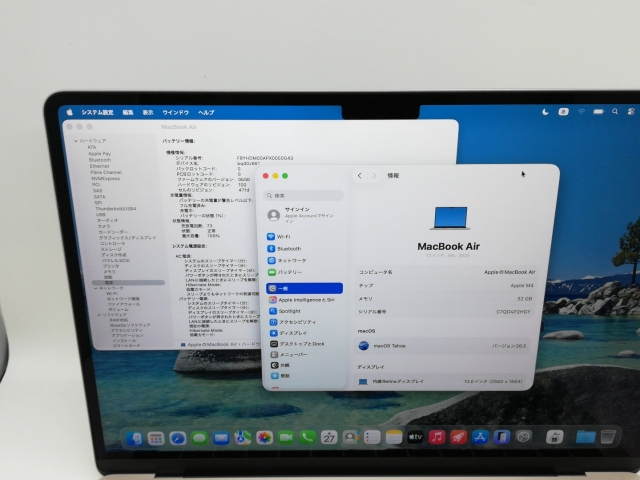Open Reminders from the Dock

pyautogui.click(x=372, y=438)
